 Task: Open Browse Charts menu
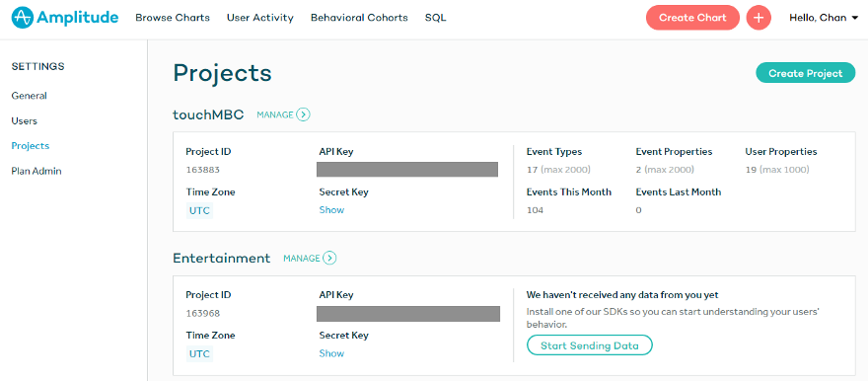pos(173,18)
